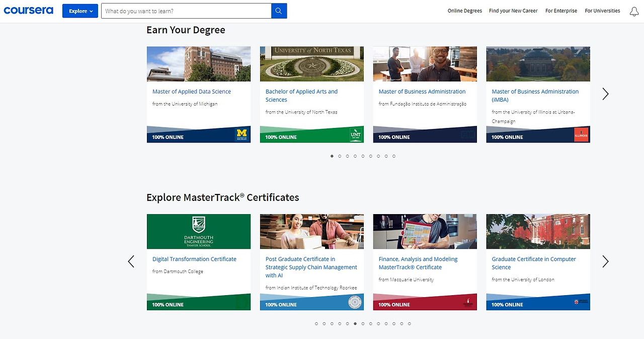Screen dimensions: 644x339
Task: Click the Macquarie University logo on red banner
Action: [468, 302]
